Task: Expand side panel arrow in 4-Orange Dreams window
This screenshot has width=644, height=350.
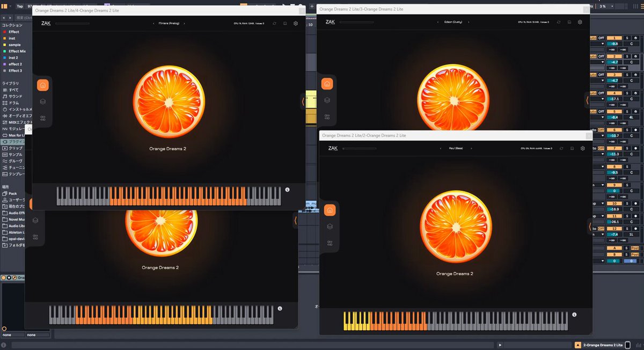Action: point(303,101)
